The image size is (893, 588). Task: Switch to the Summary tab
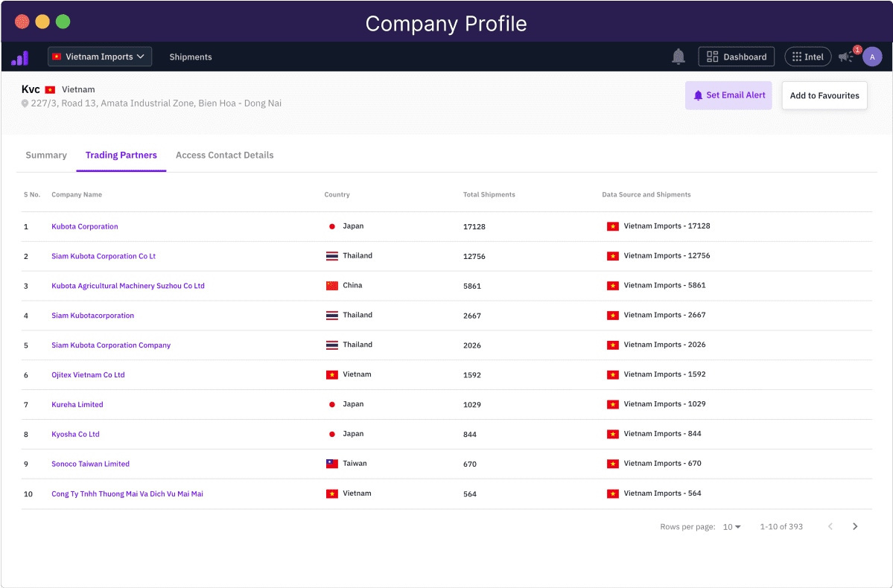[46, 156]
